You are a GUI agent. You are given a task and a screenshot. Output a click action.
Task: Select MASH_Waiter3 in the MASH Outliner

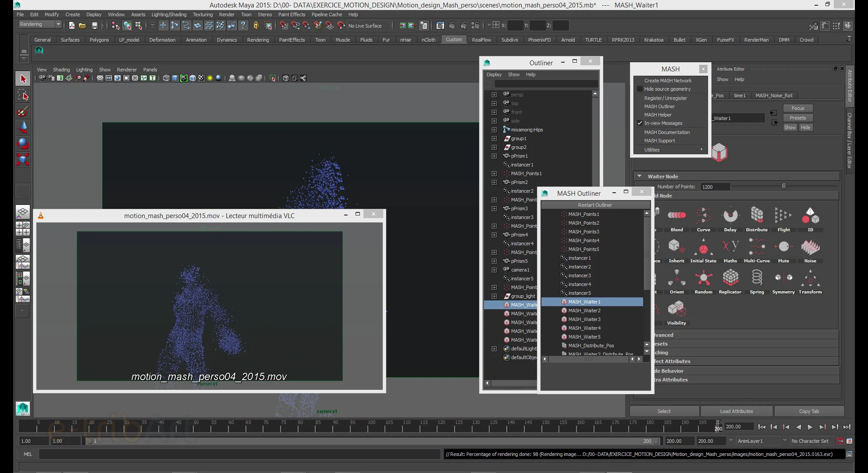point(584,319)
